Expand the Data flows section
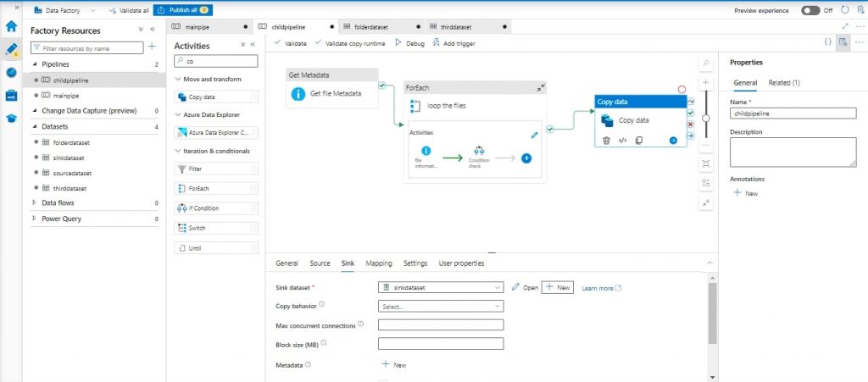The image size is (868, 382). click(35, 202)
